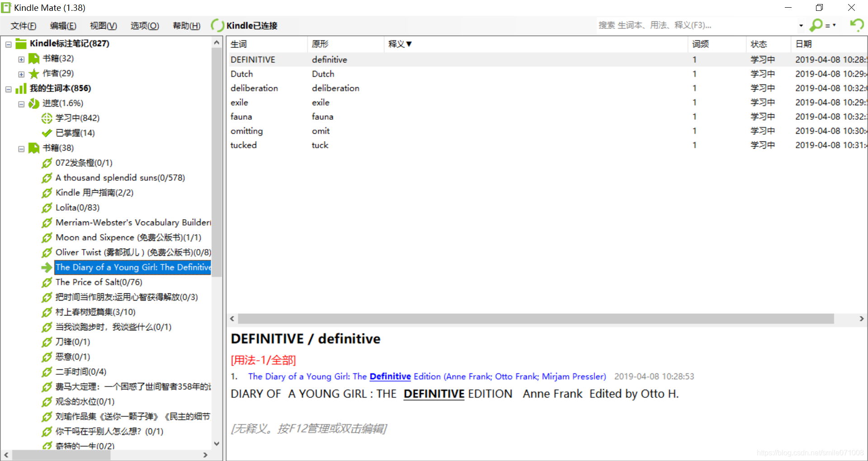Select the tucked word row
Viewport: 868px width, 461px height.
pos(548,145)
